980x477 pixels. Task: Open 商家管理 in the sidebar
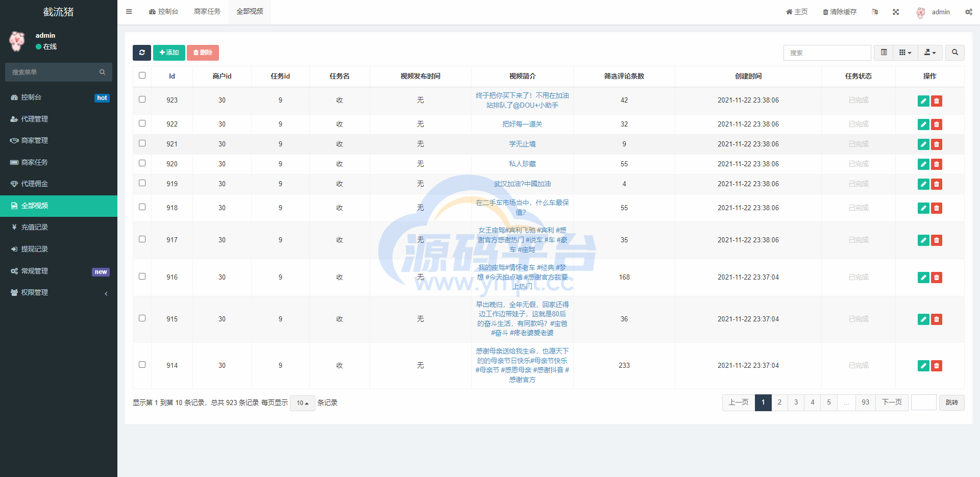pos(59,141)
